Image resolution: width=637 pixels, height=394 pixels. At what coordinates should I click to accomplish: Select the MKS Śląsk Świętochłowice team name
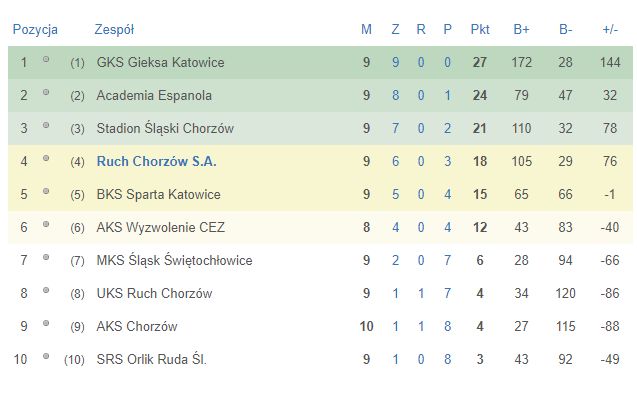pyautogui.click(x=174, y=260)
